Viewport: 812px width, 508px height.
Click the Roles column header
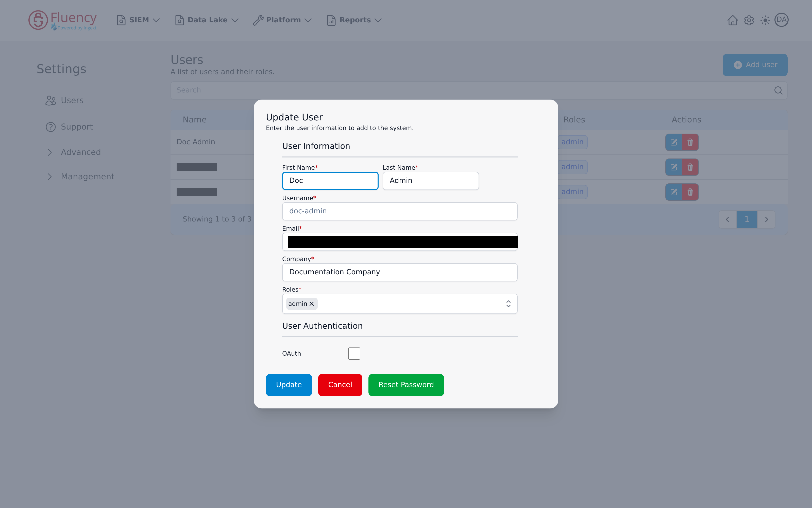pos(574,120)
